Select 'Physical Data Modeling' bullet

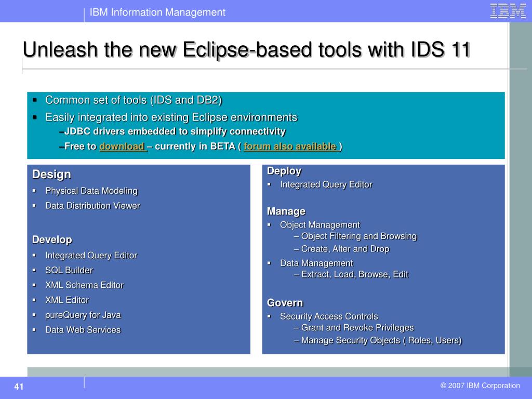click(x=91, y=191)
